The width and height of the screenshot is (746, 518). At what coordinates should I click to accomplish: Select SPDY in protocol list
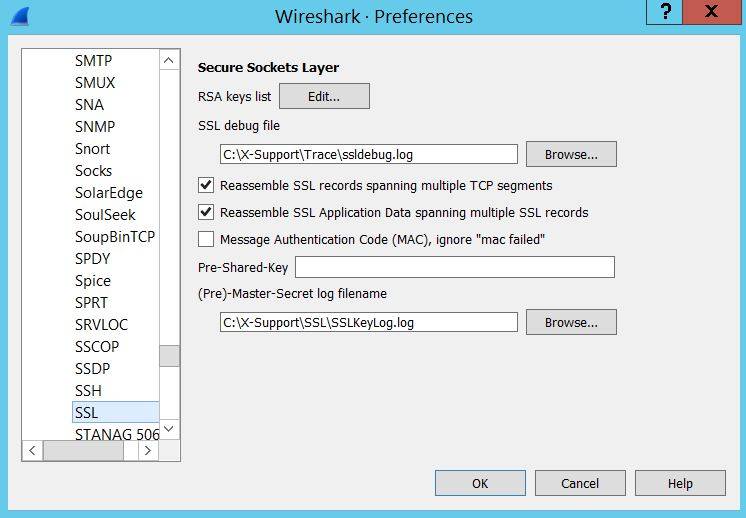(92, 258)
